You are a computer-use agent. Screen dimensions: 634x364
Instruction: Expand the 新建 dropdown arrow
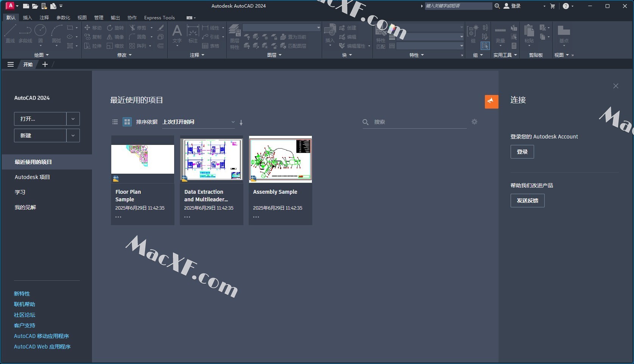[73, 135]
